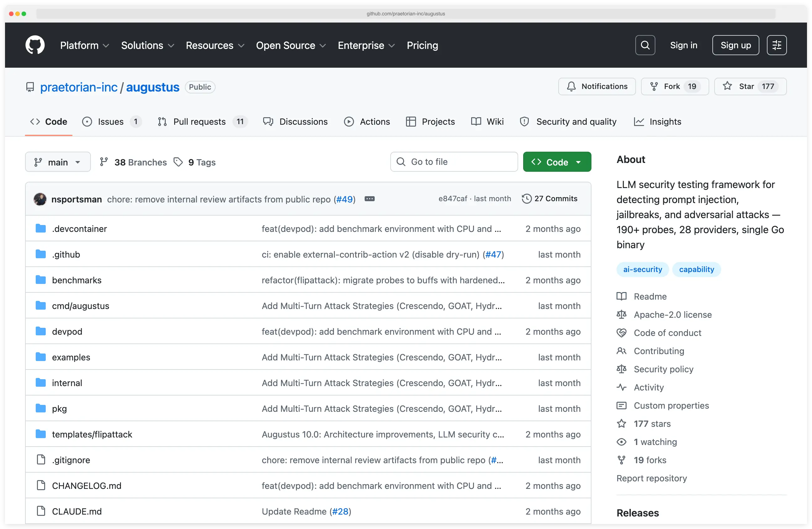This screenshot has height=529, width=812.
Task: Select the Code tab
Action: click(49, 122)
